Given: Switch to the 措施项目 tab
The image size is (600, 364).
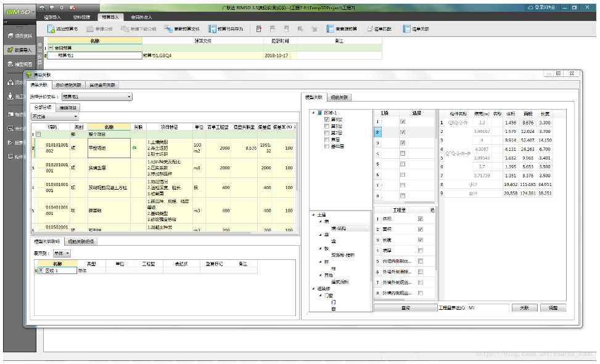Looking at the screenshot, I should 68,108.
